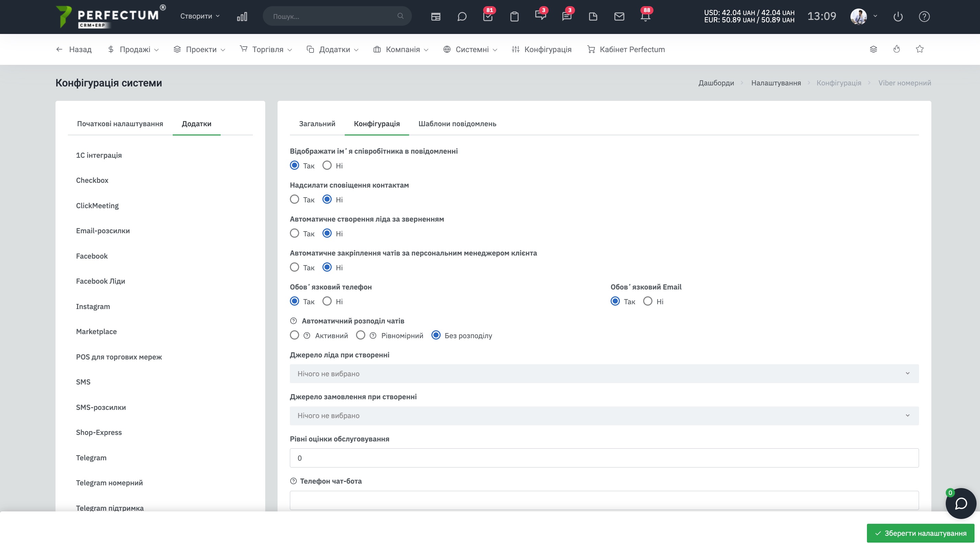The image size is (980, 544).
Task: Select Так for Надсилати сповіщення контактам
Action: pyautogui.click(x=294, y=199)
